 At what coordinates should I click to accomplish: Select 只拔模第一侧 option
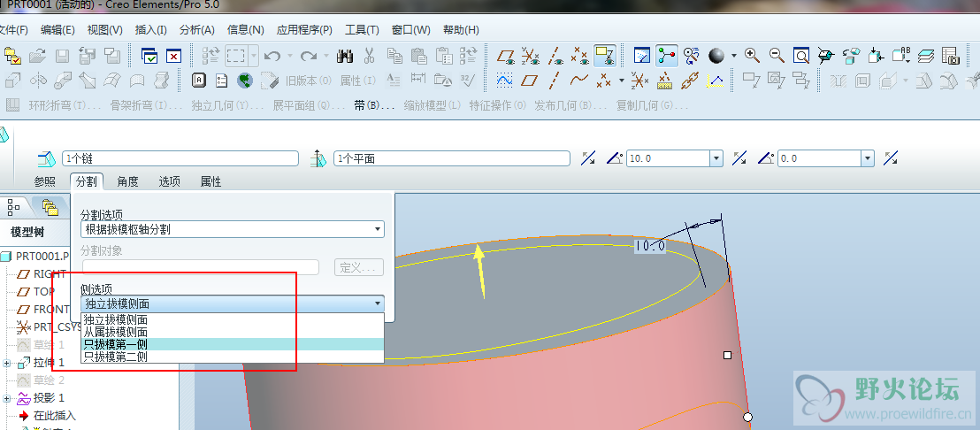tap(233, 344)
